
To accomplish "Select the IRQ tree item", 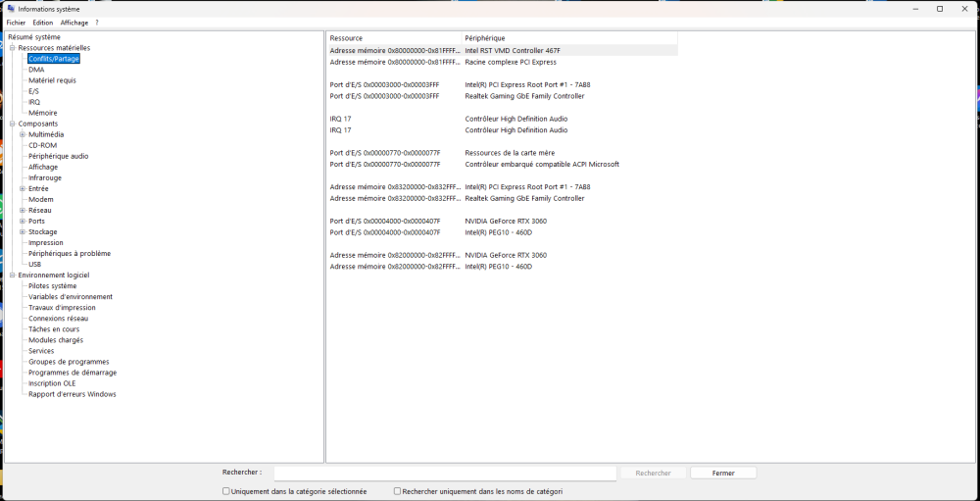I will coord(34,102).
